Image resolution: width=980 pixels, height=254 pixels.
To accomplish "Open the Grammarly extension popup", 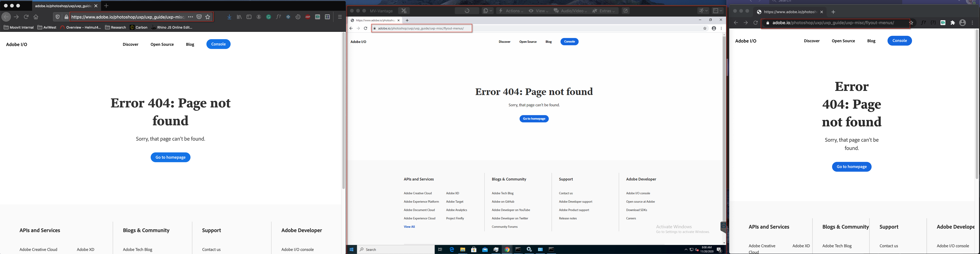I will 269,17.
